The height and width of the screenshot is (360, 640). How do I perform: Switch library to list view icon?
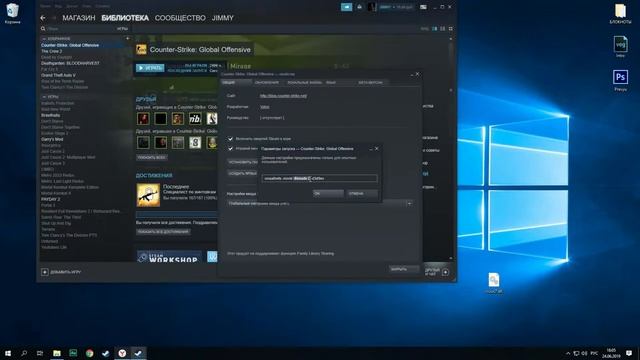click(x=442, y=29)
